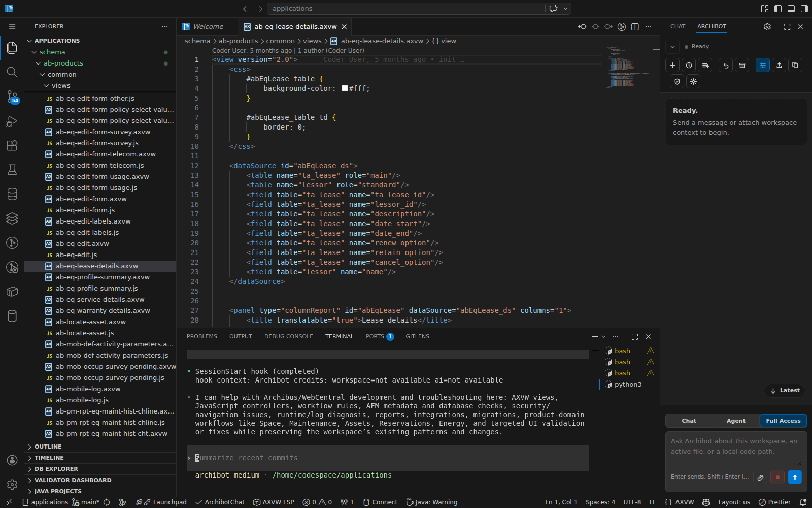Expand the VALIDATOR DASHBOARD section
The image size is (812, 508).
click(x=99, y=480)
